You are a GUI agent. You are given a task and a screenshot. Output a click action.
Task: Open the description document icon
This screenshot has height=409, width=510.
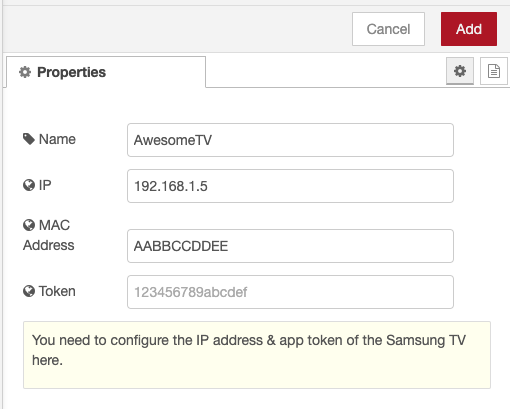[x=494, y=71]
